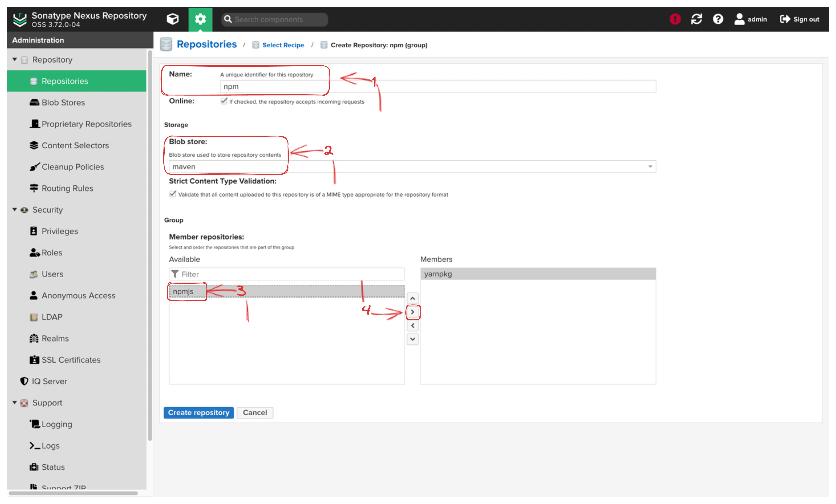Click the Available Filter field
This screenshot has height=504, width=836.
(x=287, y=274)
